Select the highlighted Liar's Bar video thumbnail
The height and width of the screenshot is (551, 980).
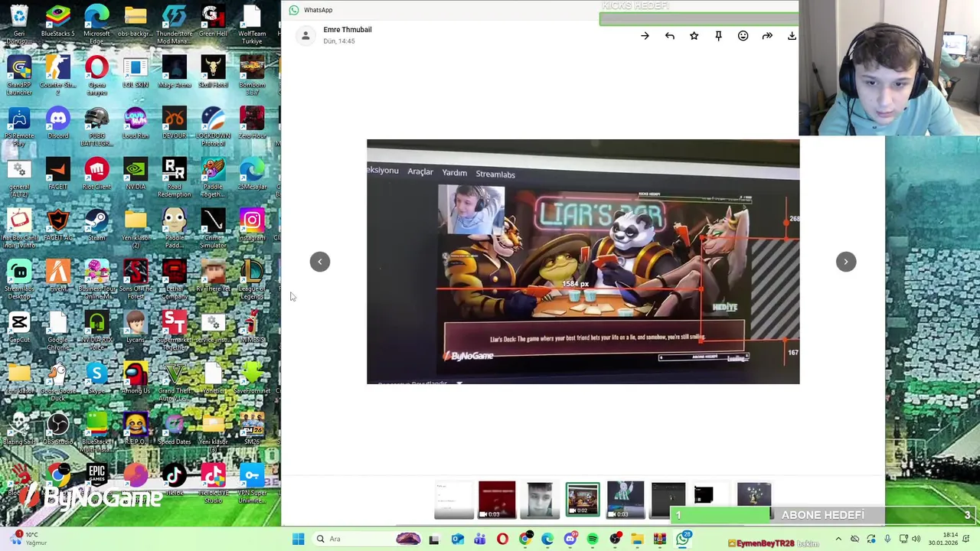tap(583, 500)
